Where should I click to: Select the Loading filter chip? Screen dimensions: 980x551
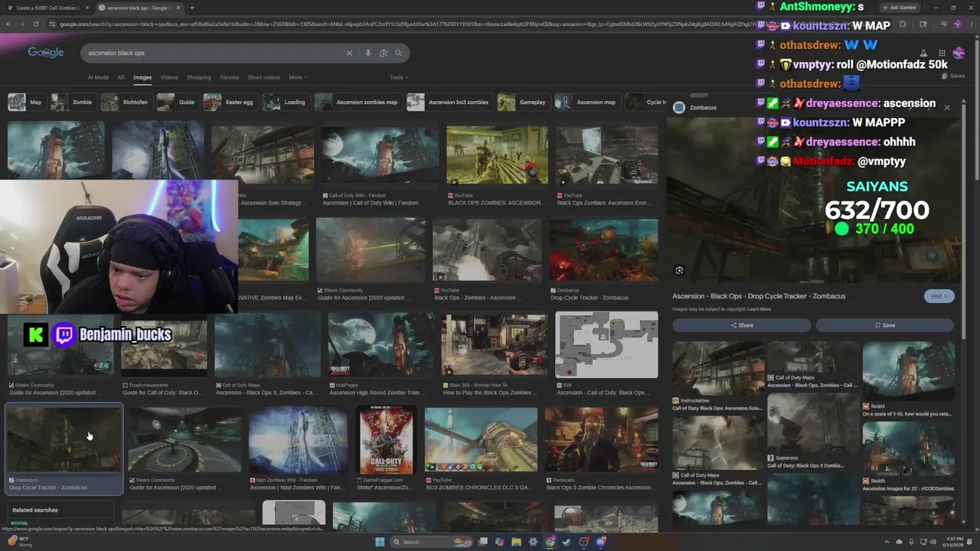(x=285, y=102)
